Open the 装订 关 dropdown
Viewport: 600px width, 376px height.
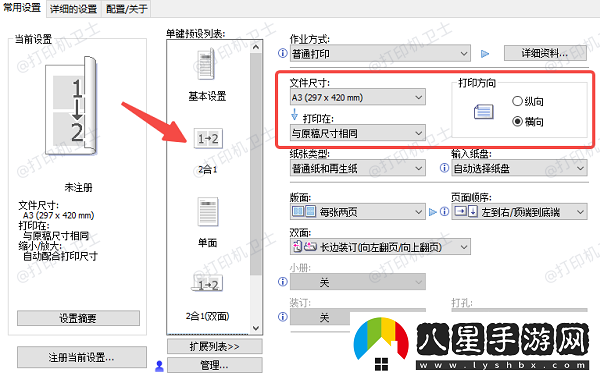click(320, 317)
